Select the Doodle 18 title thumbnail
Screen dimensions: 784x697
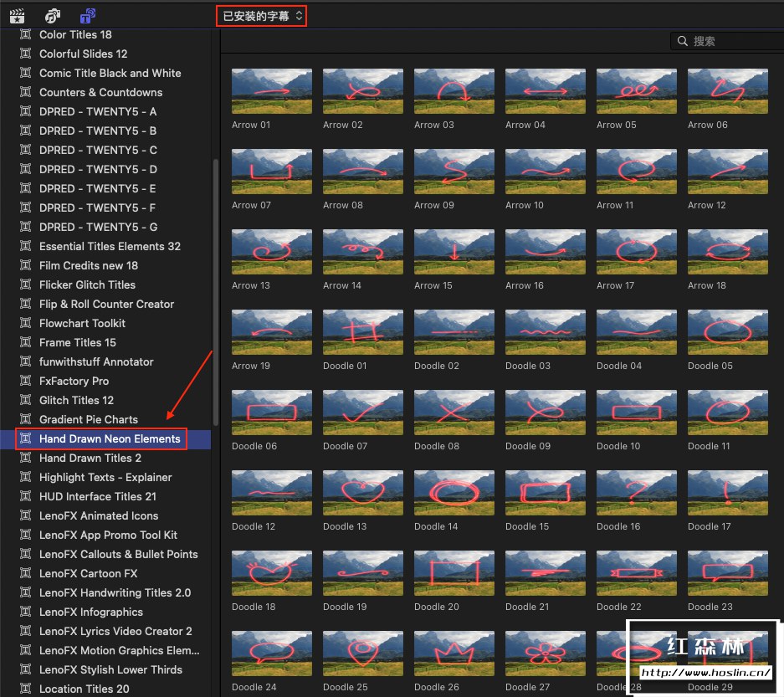coord(271,573)
